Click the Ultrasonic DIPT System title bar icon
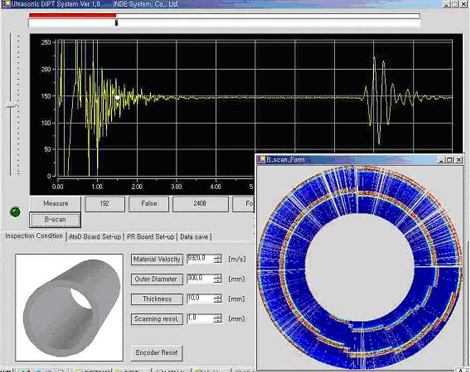Screen dimensions: 470x372 tap(6, 4)
